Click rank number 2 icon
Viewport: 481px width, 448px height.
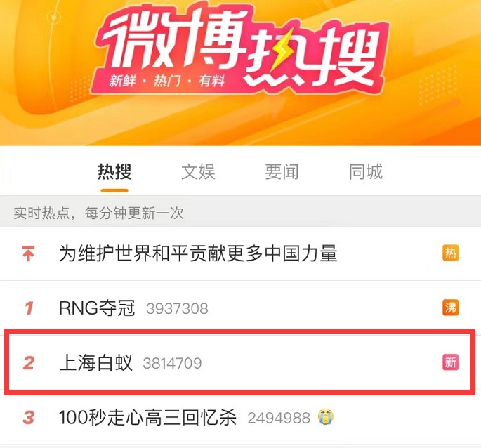(x=29, y=363)
